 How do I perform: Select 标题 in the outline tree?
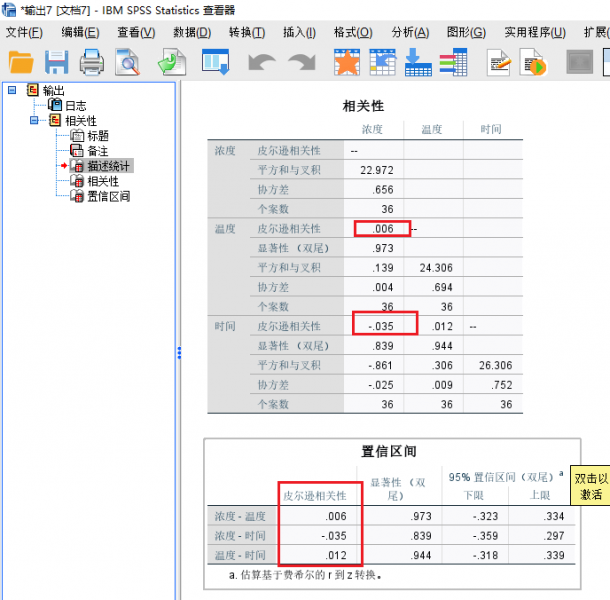98,136
